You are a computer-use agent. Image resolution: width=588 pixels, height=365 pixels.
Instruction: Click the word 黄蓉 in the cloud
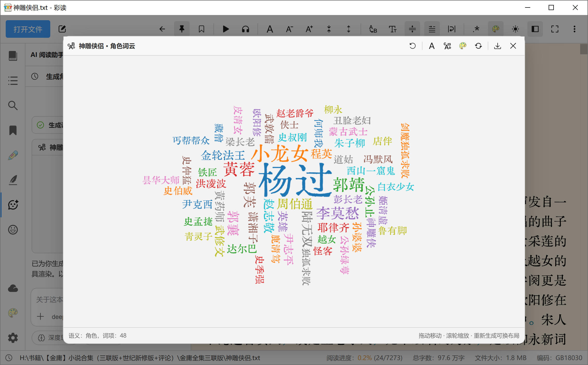pyautogui.click(x=239, y=169)
